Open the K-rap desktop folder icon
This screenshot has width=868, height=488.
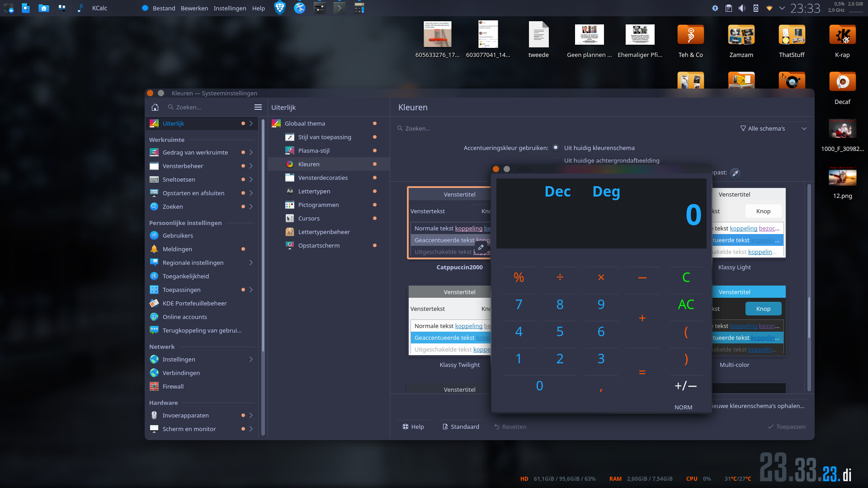pyautogui.click(x=842, y=35)
